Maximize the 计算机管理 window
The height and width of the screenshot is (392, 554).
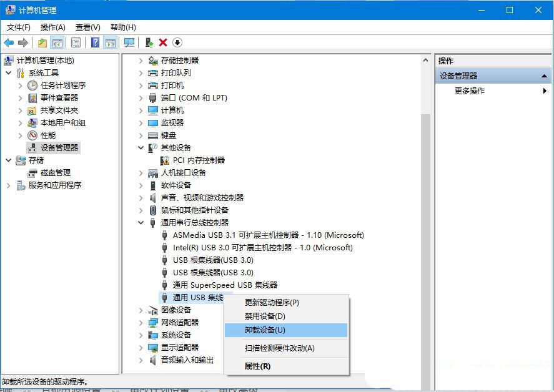(x=510, y=10)
